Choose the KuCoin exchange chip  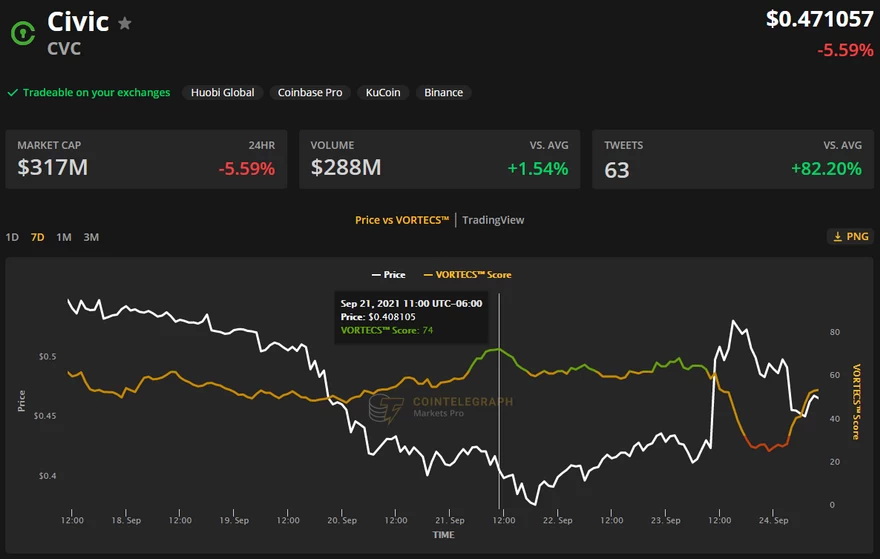point(383,93)
